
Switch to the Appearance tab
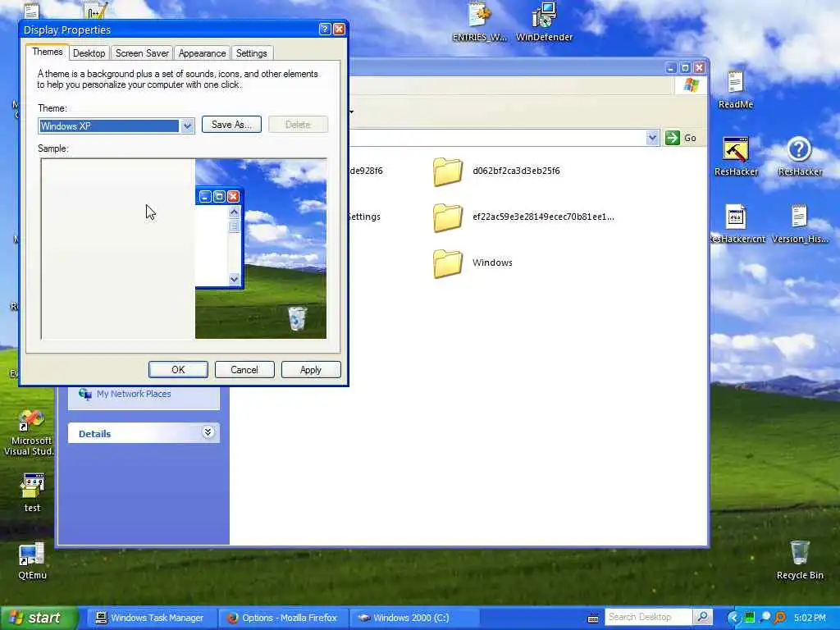pos(202,53)
